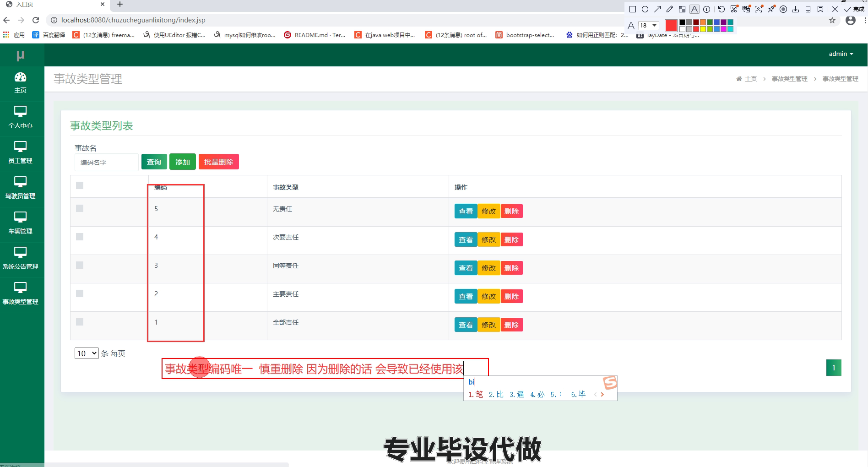Save the screenshot with the download icon
868x467 pixels.
[796, 9]
